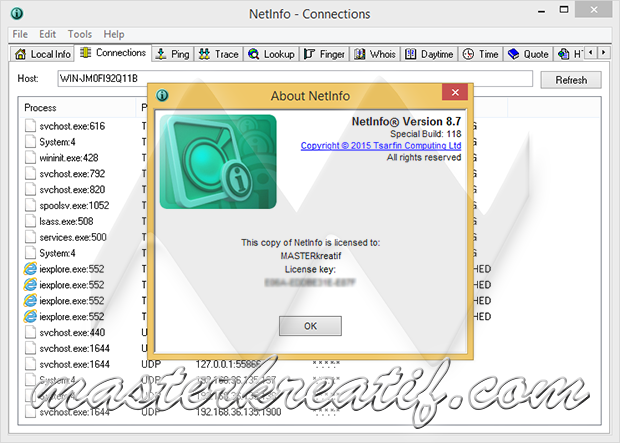Screen dimensions: 620x443
Task: Click the Trace tab icon
Action: click(204, 54)
